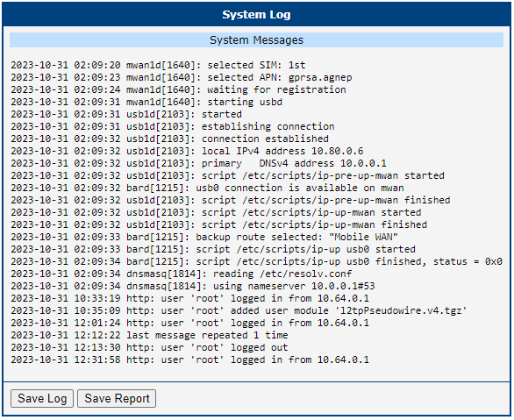Select the 'ip-up-mwan finished' log line
The height and width of the screenshot is (420, 514).
coord(218,225)
